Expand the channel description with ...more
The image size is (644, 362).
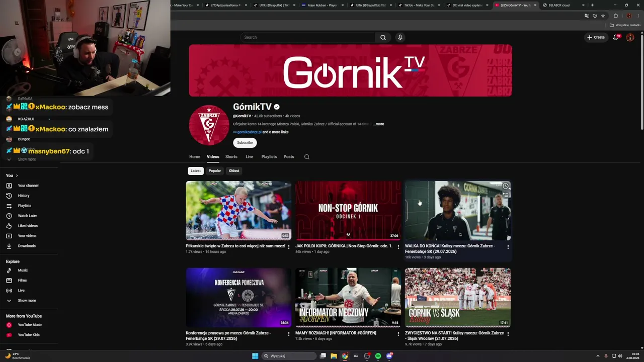coord(378,124)
